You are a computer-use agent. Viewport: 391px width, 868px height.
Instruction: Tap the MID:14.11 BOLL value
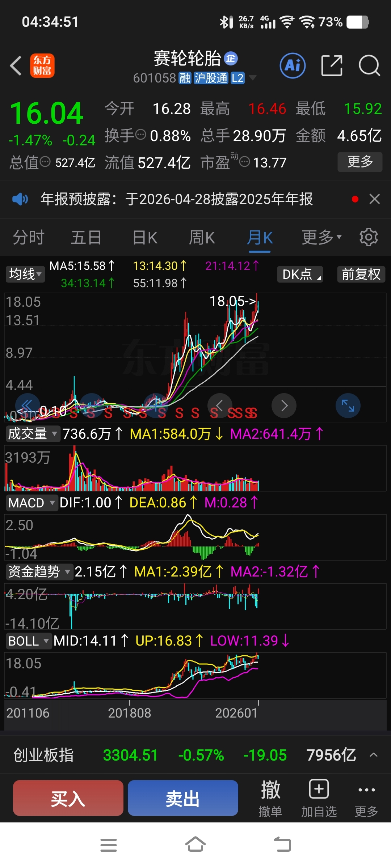[x=91, y=641]
